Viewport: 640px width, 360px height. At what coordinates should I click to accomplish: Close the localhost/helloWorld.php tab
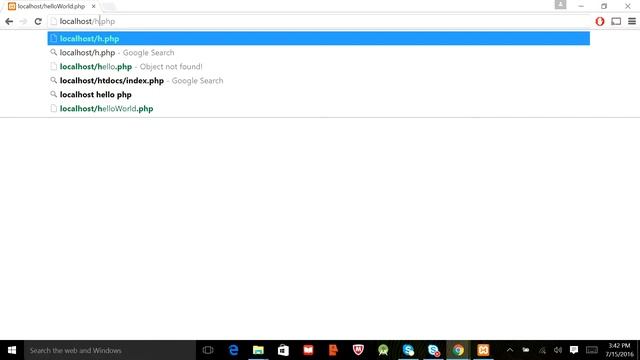click(93, 7)
